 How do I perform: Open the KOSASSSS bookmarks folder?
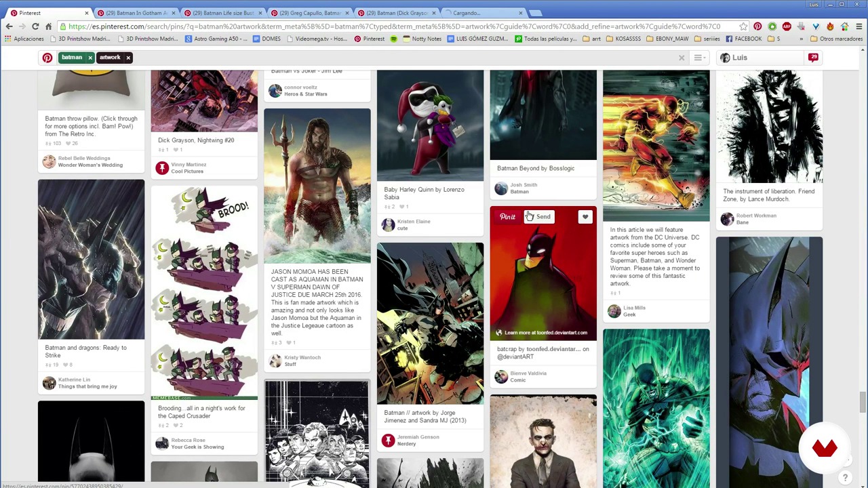(624, 39)
